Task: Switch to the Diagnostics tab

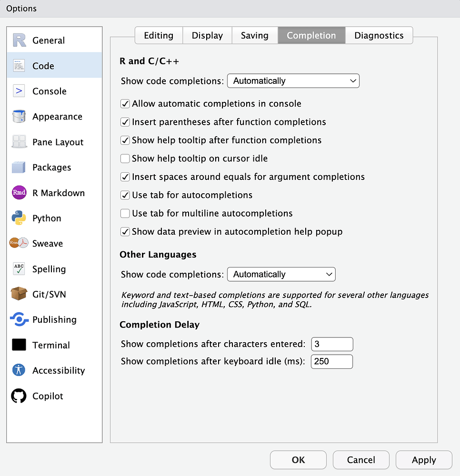Action: (379, 36)
